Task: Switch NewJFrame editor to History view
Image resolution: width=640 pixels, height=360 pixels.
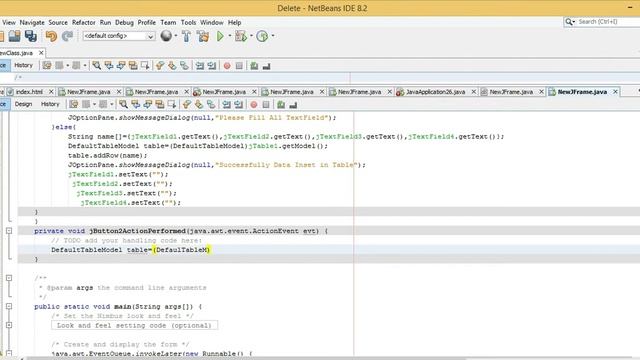Action: (x=50, y=104)
